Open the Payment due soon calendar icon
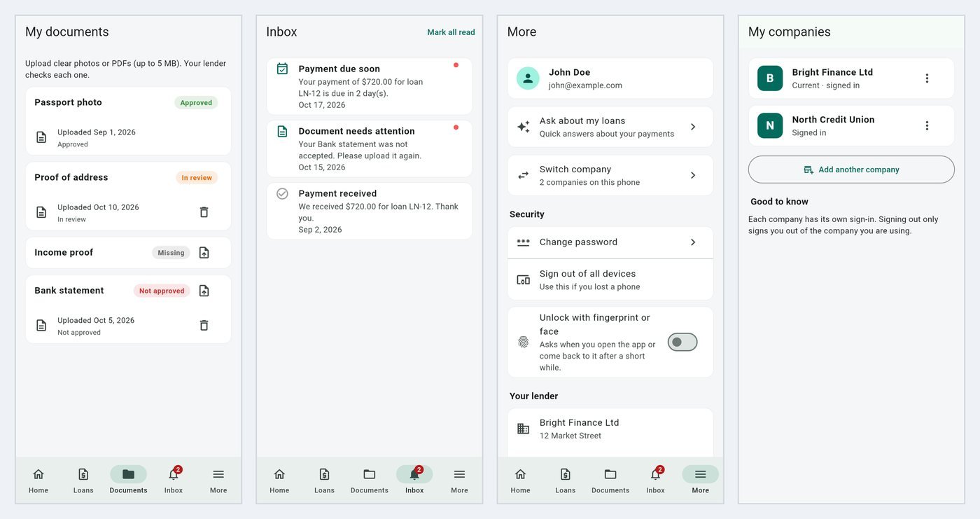The width and height of the screenshot is (980, 519). pos(282,69)
